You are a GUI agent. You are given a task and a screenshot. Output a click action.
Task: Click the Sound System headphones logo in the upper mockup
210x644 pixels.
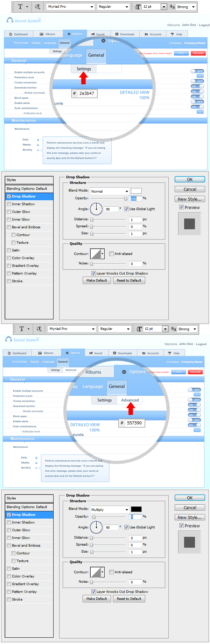(10, 20)
